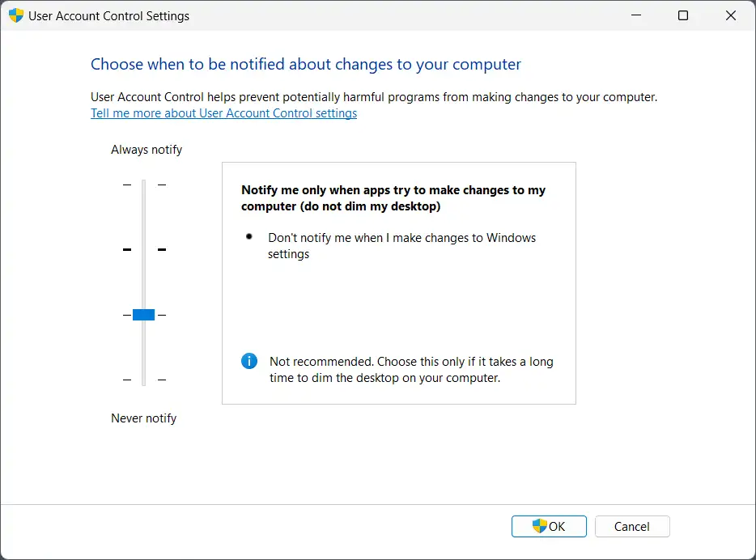This screenshot has height=560, width=756.
Task: Click the UAC shield icon in title bar
Action: point(16,15)
